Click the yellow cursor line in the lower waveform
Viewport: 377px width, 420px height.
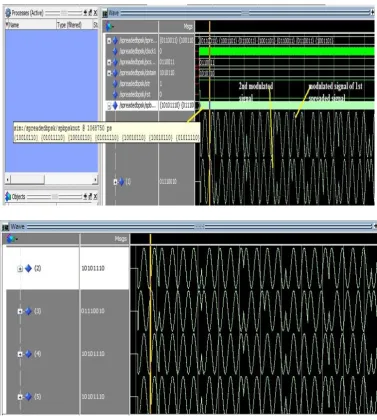(x=151, y=323)
